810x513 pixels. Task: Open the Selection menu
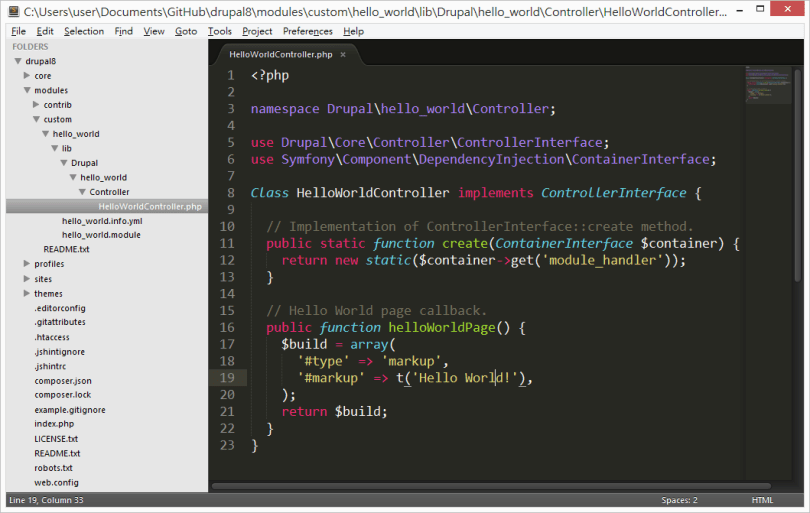(84, 31)
